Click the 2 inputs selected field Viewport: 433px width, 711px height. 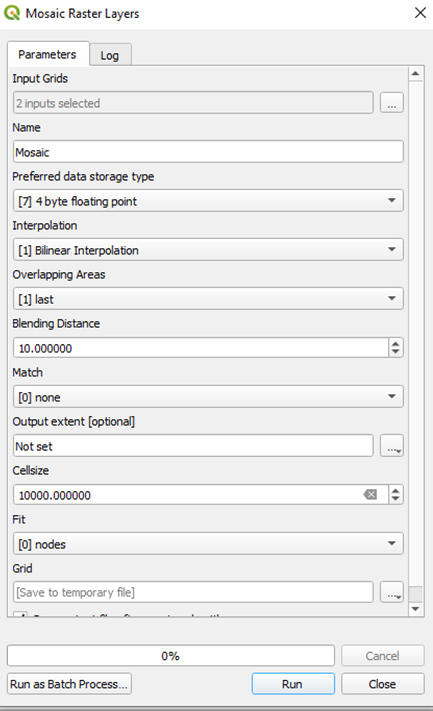tap(193, 103)
